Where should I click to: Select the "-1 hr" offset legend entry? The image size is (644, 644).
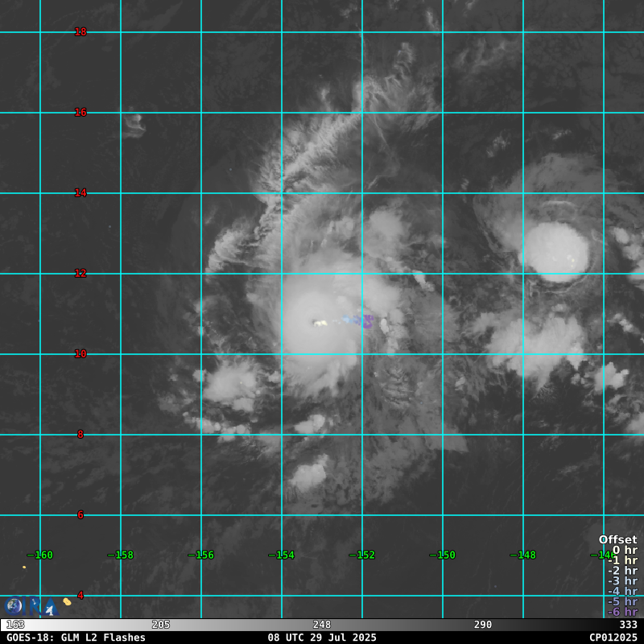622,561
